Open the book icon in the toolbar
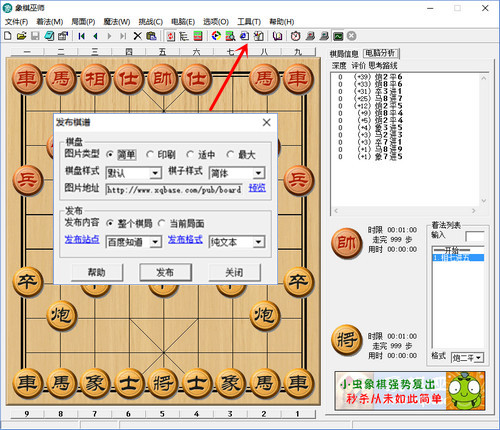 (277, 36)
